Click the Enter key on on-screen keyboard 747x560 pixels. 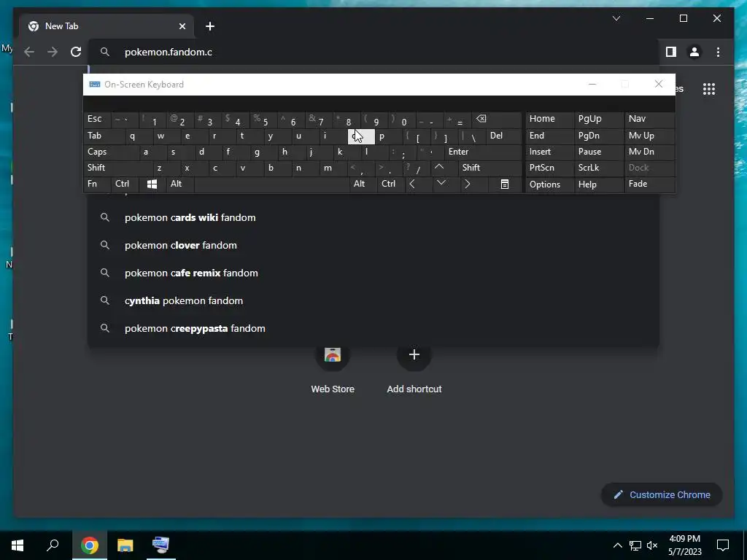[x=483, y=152]
